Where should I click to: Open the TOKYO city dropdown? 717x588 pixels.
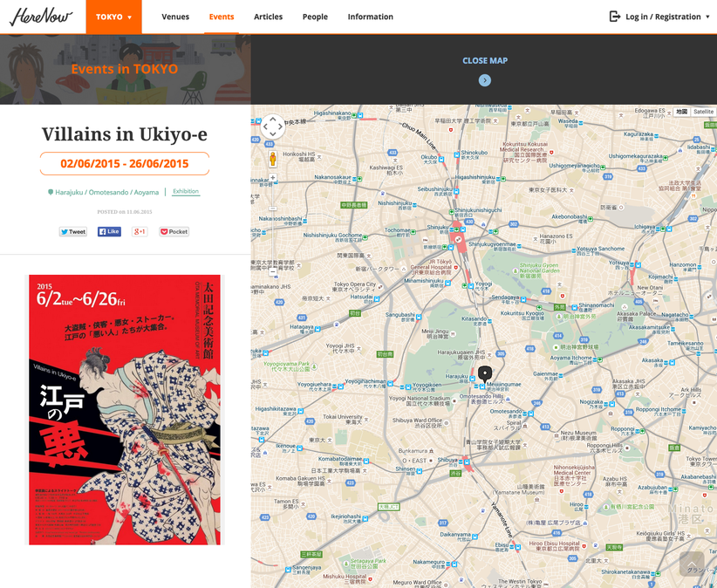tap(113, 17)
